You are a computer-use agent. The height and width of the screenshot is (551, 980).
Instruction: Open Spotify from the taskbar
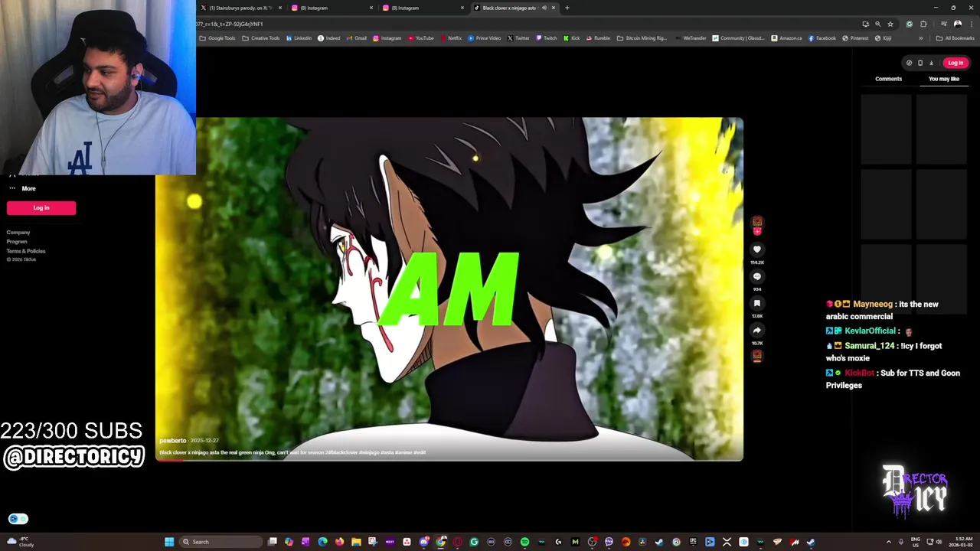(x=524, y=542)
